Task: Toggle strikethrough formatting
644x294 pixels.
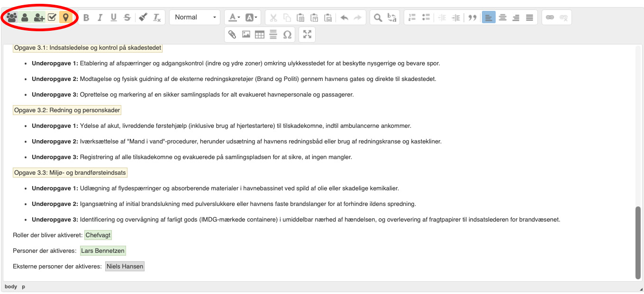Action: point(127,18)
